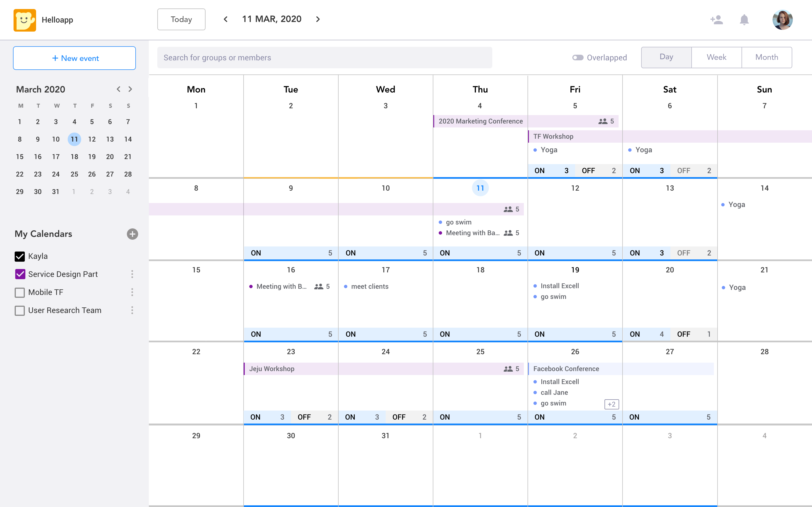Uncheck the Kayla calendar checkbox

pyautogui.click(x=20, y=257)
